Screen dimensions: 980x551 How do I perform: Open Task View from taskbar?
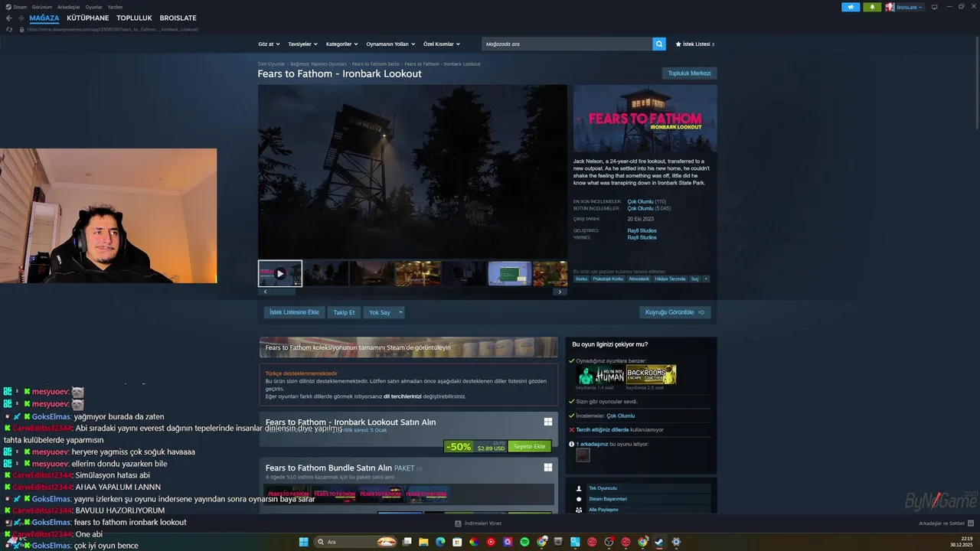(x=406, y=542)
